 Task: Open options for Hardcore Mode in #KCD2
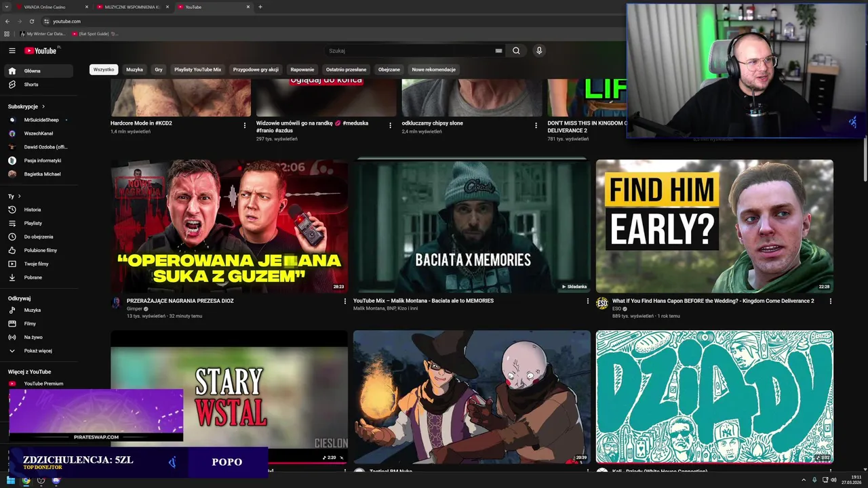(x=245, y=125)
